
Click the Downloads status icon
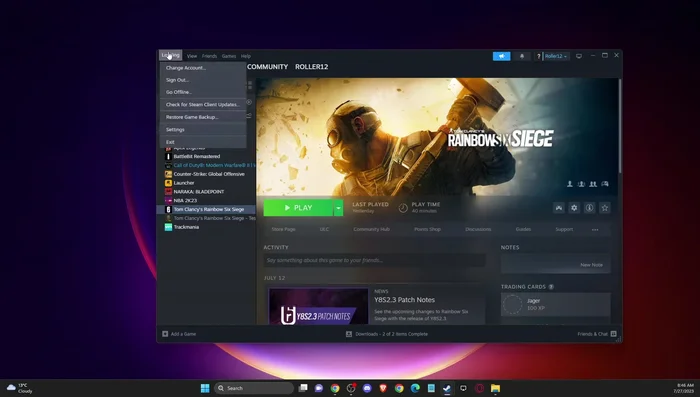349,334
